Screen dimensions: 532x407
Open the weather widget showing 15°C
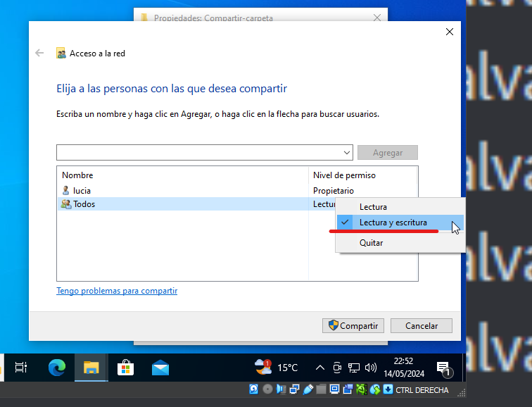(x=276, y=368)
